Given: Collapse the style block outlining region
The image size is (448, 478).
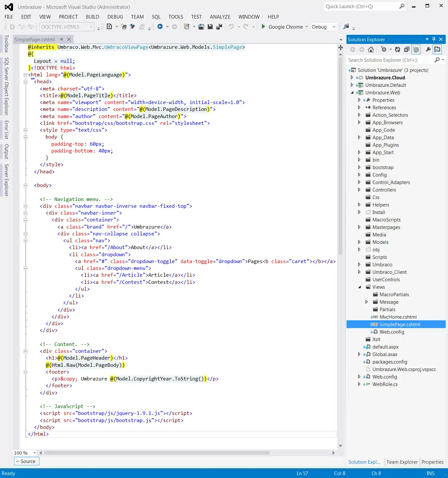Looking at the screenshot, I should coord(25,130).
